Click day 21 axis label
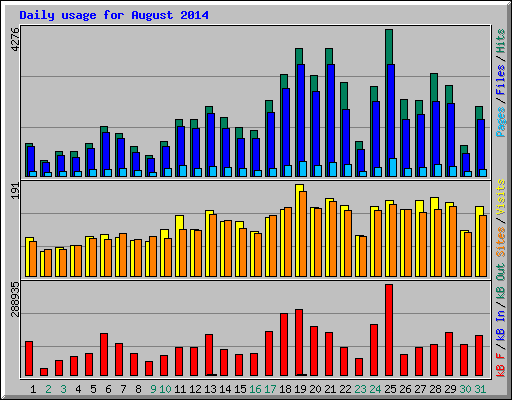Viewport: 512px width, 400px height. (x=330, y=389)
